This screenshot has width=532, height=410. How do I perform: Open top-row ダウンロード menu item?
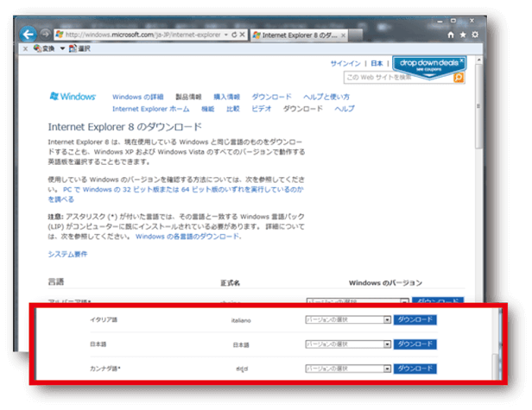[x=271, y=97]
